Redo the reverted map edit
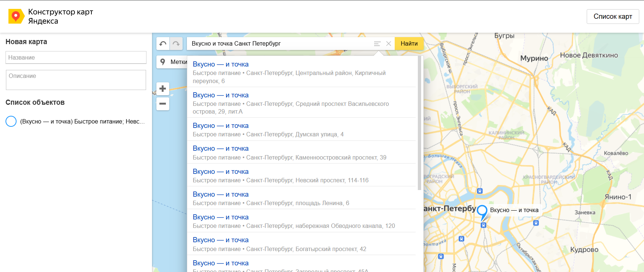The height and width of the screenshot is (272, 644). [176, 43]
